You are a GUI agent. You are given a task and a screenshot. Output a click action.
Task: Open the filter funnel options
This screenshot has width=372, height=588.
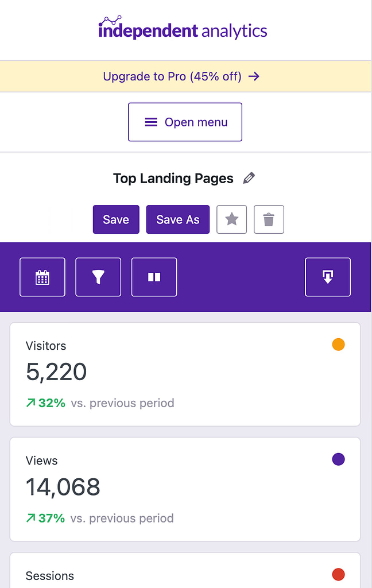click(98, 277)
